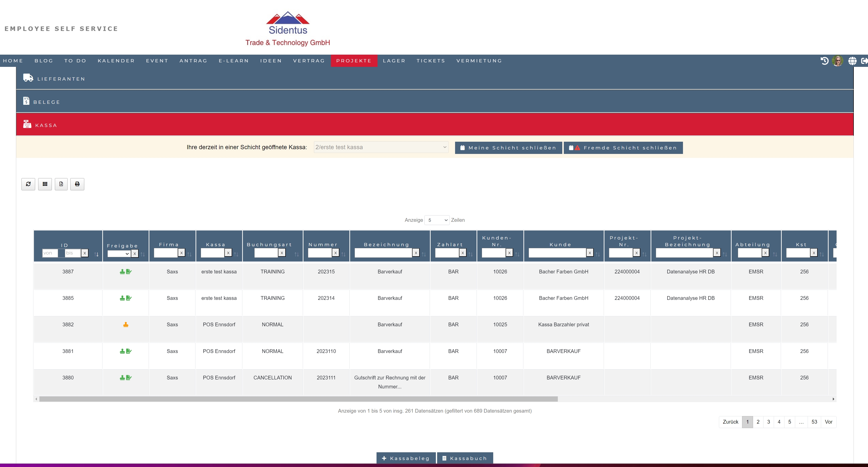This screenshot has height=467, width=868.
Task: Click the Kassabeleg button
Action: tap(406, 458)
